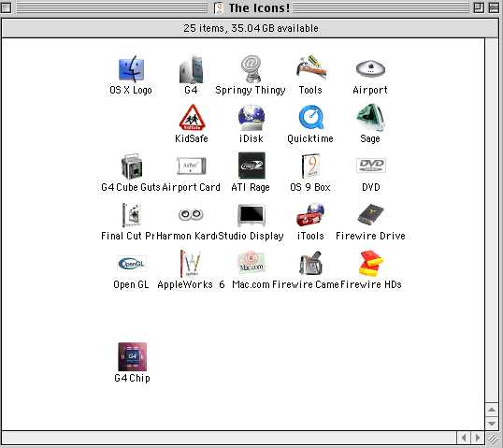Click the iTools toolbox icon
Viewport: 503px width, 448px height.
(310, 214)
